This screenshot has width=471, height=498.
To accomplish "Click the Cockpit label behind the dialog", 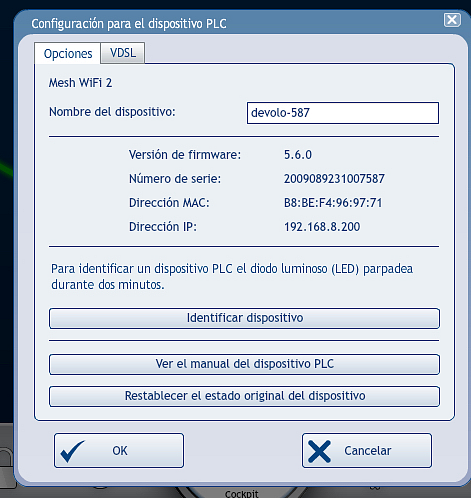I will [x=242, y=494].
